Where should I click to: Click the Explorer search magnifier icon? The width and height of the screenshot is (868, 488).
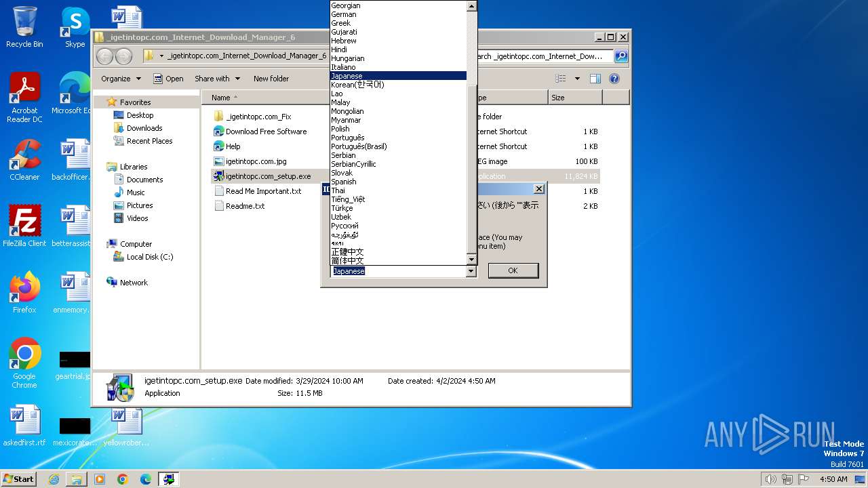[620, 56]
